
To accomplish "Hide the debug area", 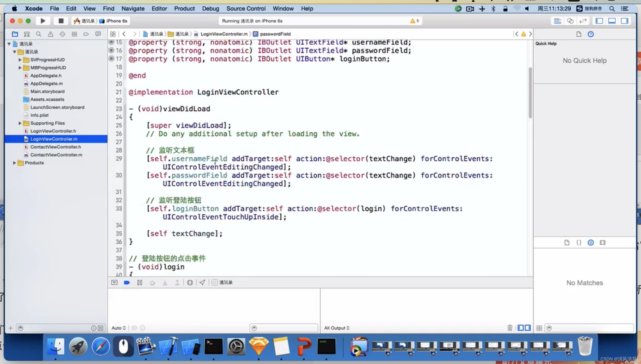I will [x=114, y=282].
